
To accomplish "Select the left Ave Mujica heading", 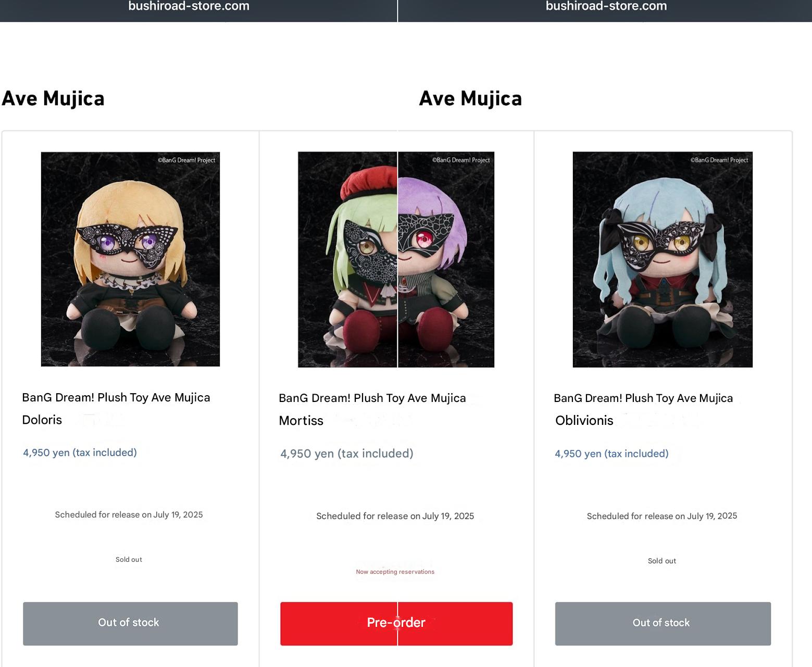I will pos(53,98).
